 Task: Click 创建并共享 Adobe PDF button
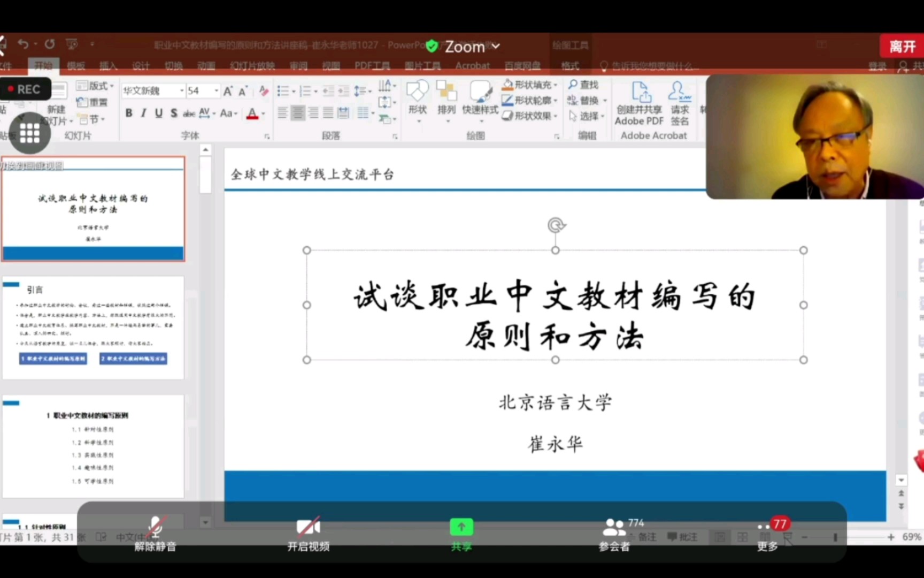pos(639,104)
